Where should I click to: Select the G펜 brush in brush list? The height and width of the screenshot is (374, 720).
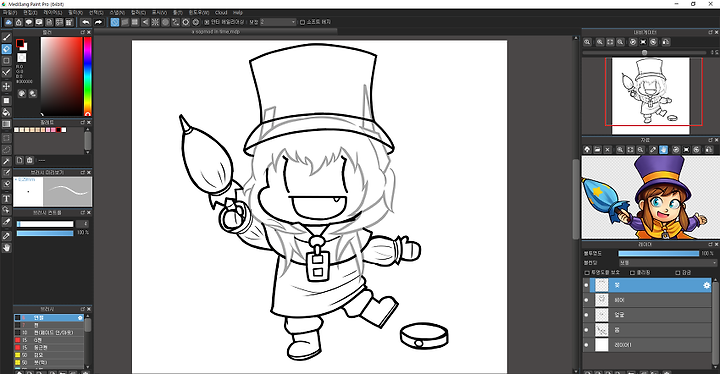click(49, 340)
